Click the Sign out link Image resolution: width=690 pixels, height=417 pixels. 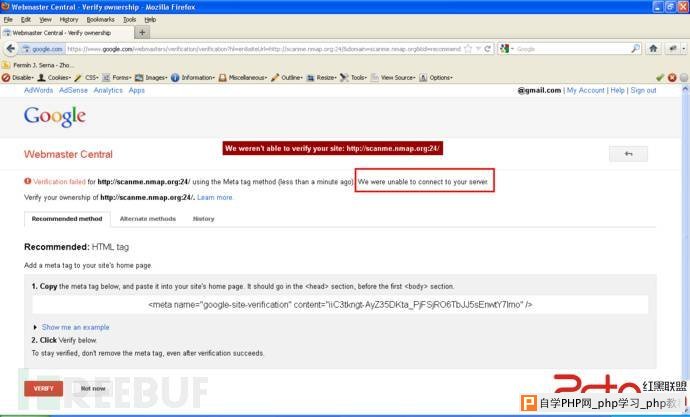pyautogui.click(x=643, y=90)
